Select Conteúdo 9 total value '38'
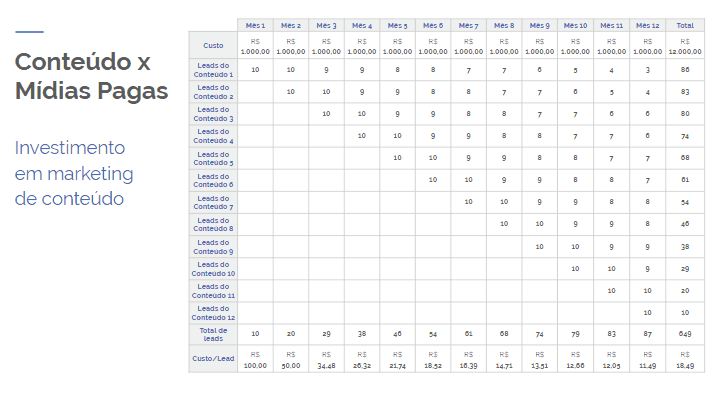Screen dimensions: 713x397 (685, 246)
